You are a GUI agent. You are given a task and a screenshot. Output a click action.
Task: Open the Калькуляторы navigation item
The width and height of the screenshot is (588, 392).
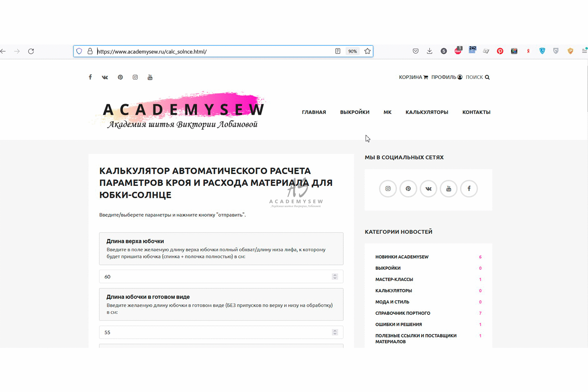click(427, 112)
